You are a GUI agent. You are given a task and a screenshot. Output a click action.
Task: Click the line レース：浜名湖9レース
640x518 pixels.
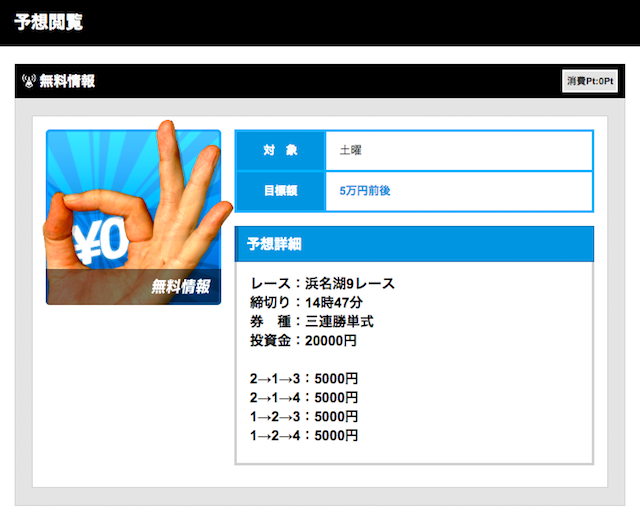coord(322,283)
